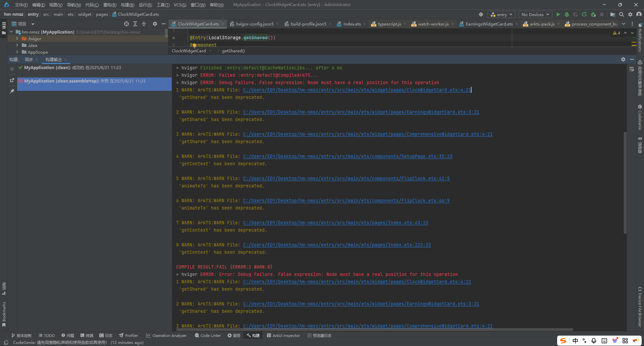Viewport: 644px width, 346px height.
Task: Click the build output vertical scrollbar
Action: (625, 182)
